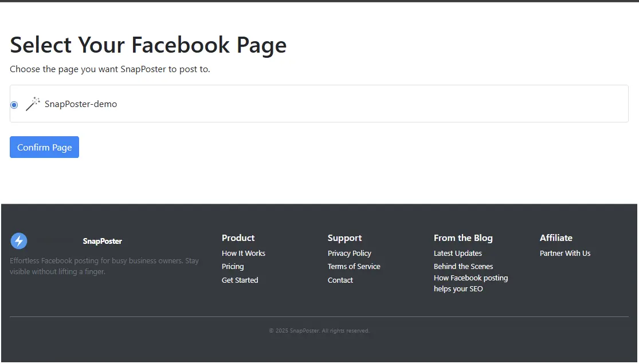Open the Contact footer link
Viewport: 639px width, 364px height.
click(340, 280)
